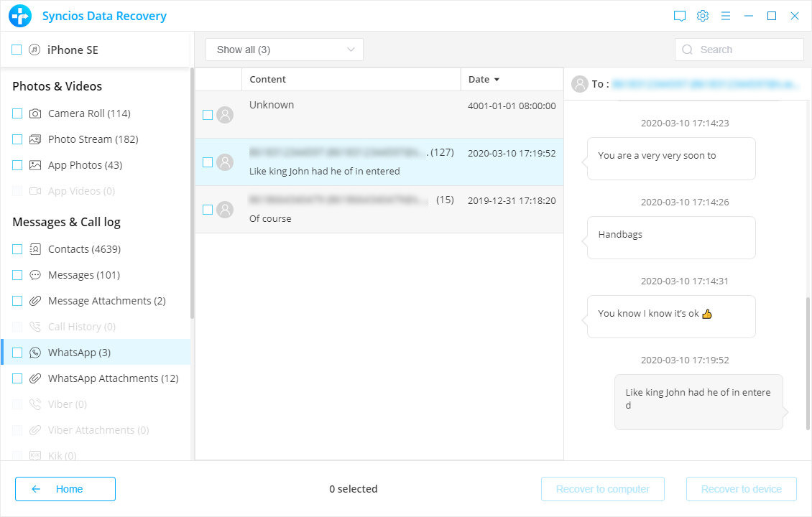
Task: Open the hamburger menu icon in title bar
Action: pyautogui.click(x=726, y=16)
